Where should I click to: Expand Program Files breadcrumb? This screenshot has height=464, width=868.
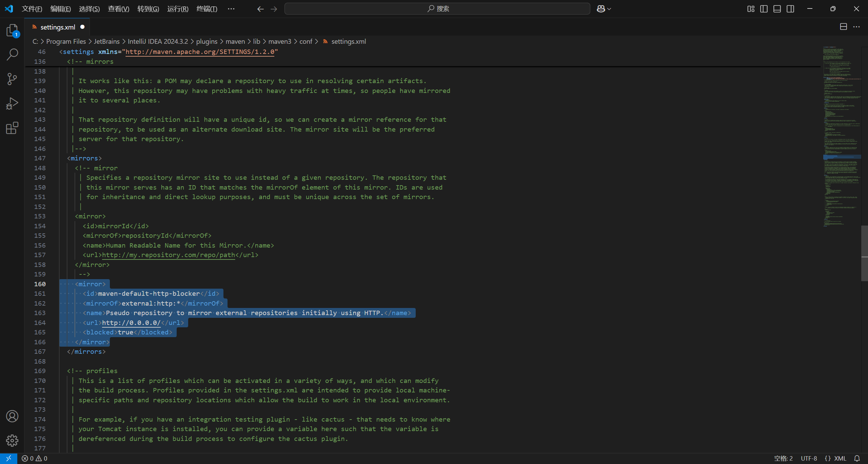[x=66, y=41]
